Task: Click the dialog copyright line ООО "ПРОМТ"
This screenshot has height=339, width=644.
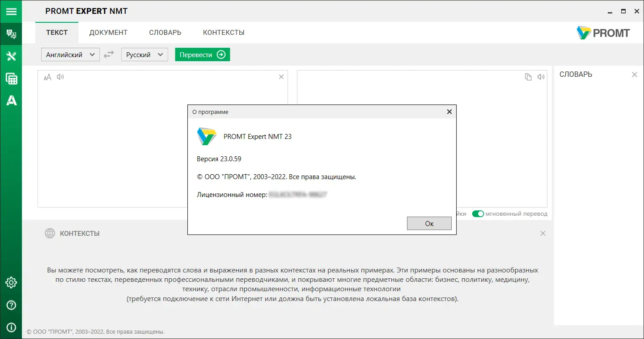Action: coord(276,176)
